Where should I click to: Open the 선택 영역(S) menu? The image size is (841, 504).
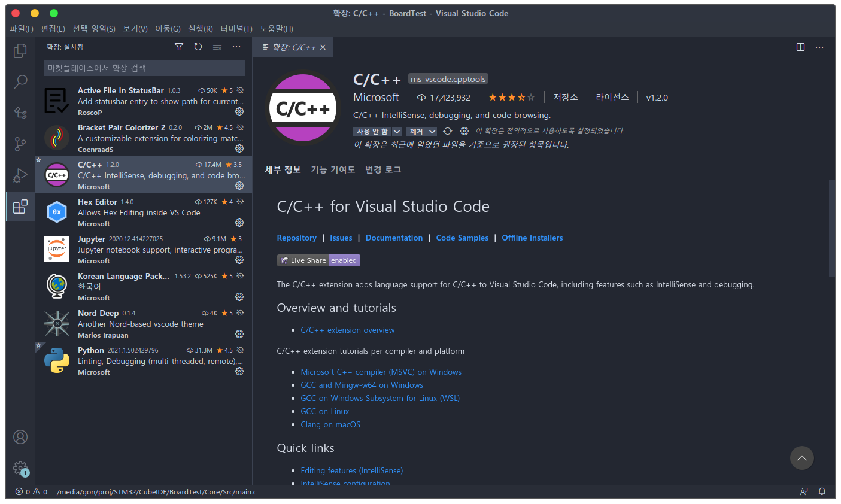click(x=94, y=29)
